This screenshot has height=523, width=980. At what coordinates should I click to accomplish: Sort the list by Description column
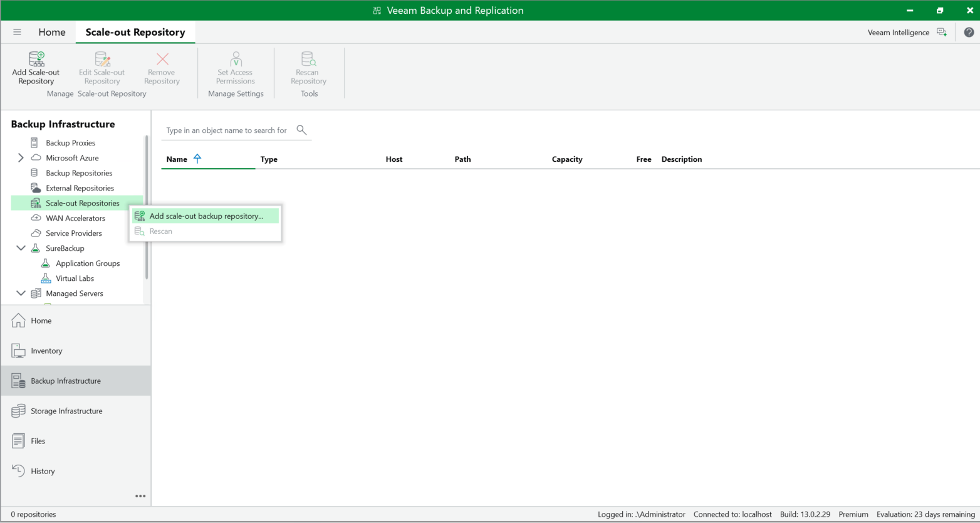point(682,159)
